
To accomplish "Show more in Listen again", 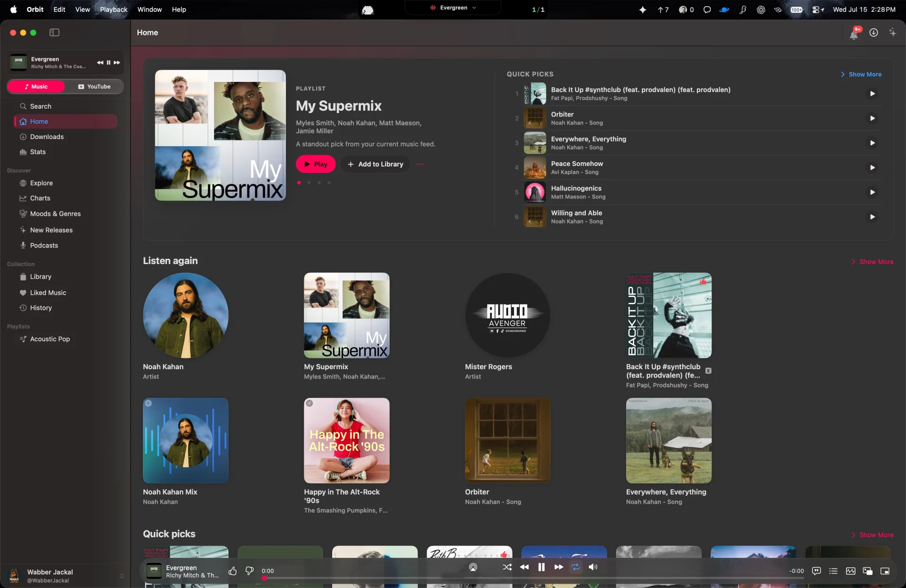I will 872,262.
